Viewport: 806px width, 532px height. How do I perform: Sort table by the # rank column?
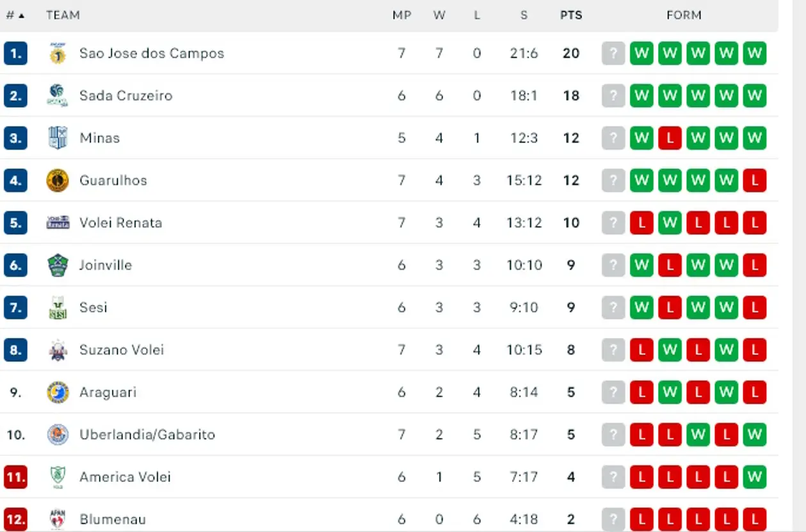coord(15,15)
